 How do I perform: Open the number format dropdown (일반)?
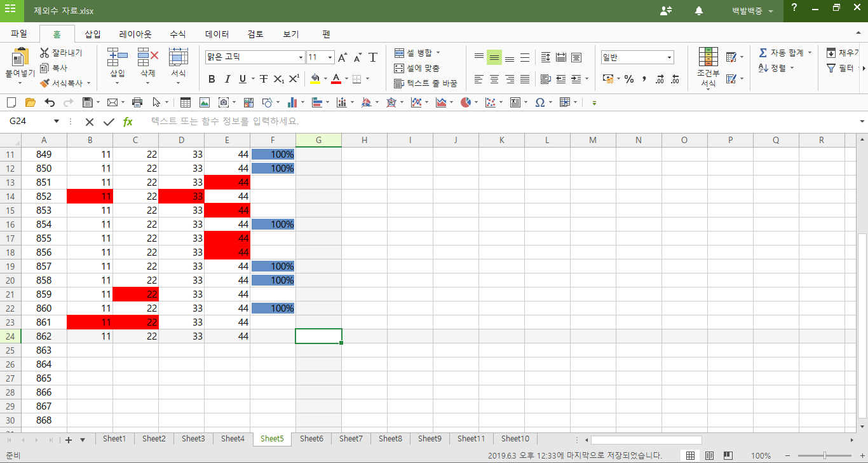click(x=670, y=57)
